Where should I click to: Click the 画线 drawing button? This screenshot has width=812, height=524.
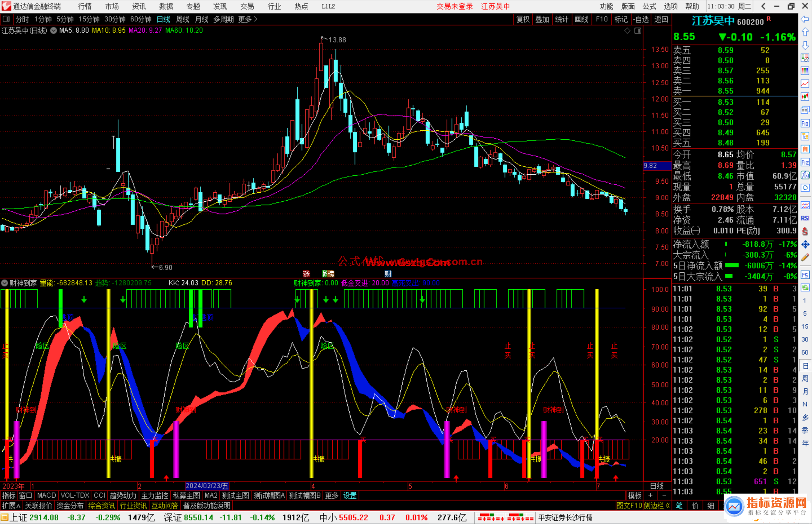[x=582, y=19]
